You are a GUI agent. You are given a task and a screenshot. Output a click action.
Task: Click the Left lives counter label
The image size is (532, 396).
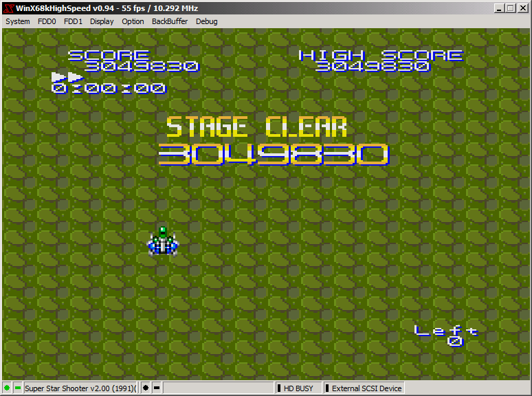click(447, 331)
